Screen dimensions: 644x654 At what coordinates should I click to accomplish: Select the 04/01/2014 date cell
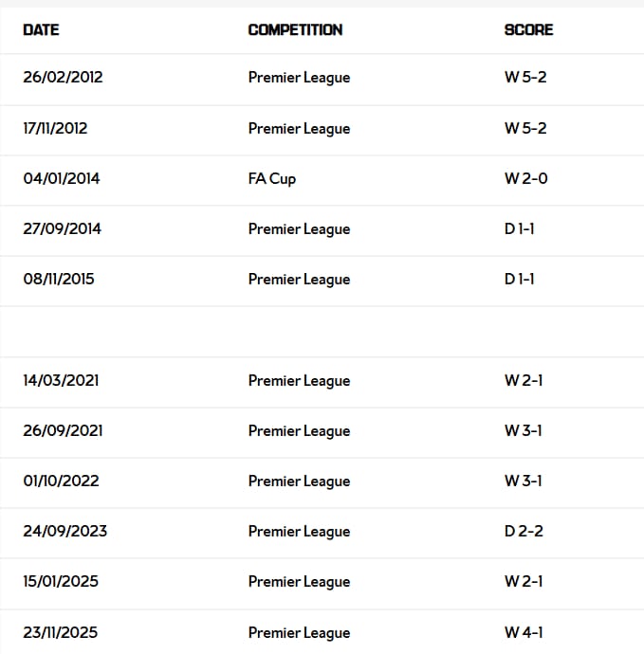(62, 178)
